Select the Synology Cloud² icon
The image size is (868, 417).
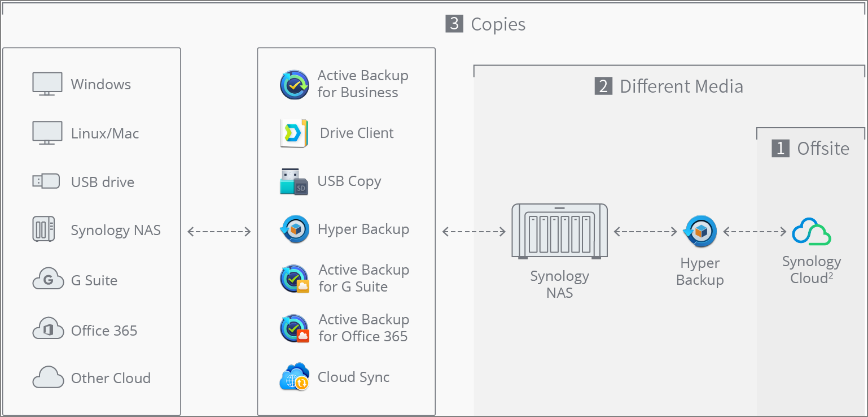coord(812,232)
